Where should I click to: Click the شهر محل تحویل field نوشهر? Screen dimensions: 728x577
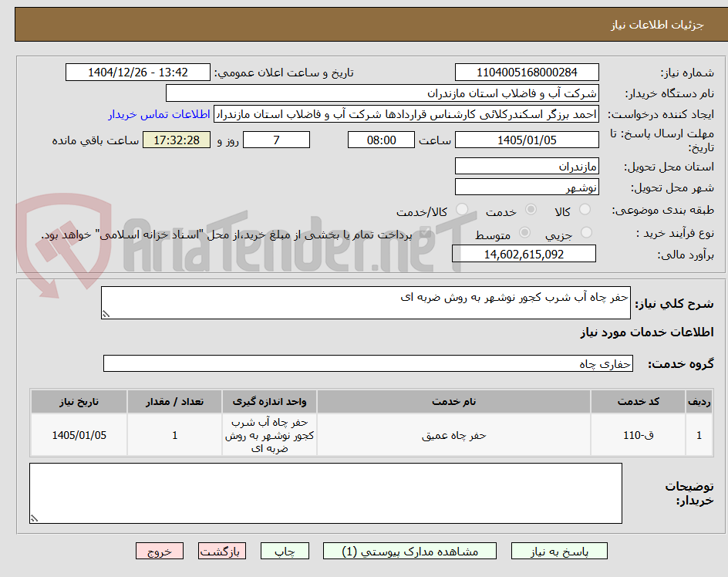[x=527, y=187]
